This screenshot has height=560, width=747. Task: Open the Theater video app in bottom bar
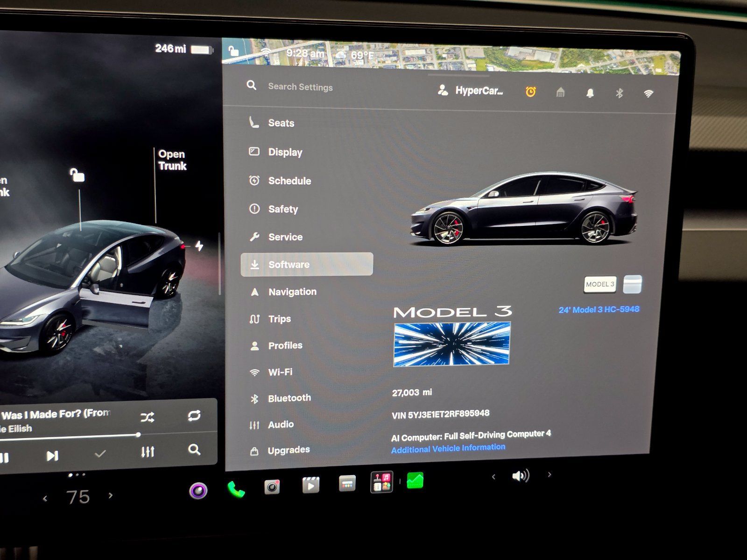click(310, 485)
